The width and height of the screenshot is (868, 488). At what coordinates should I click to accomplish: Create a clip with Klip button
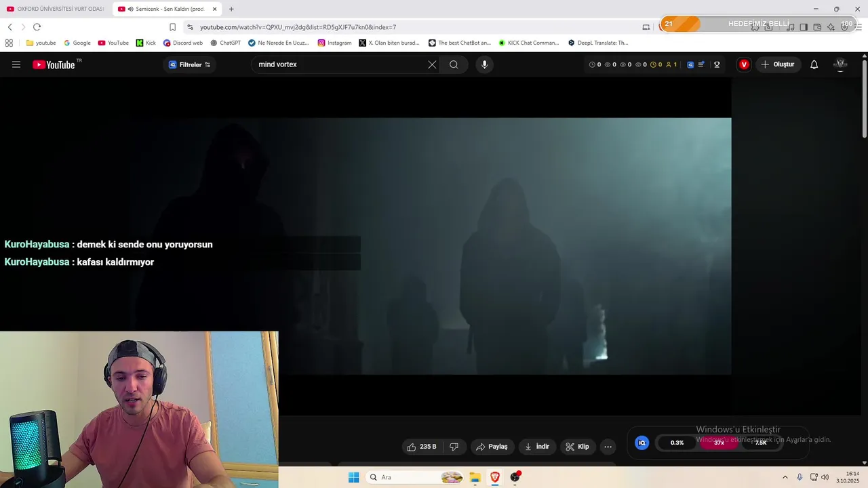click(x=577, y=447)
